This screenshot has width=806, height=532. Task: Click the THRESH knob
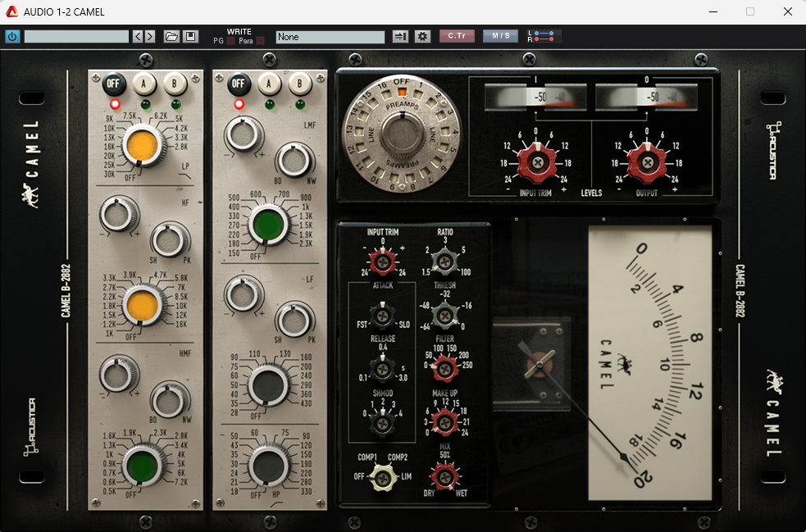[444, 316]
